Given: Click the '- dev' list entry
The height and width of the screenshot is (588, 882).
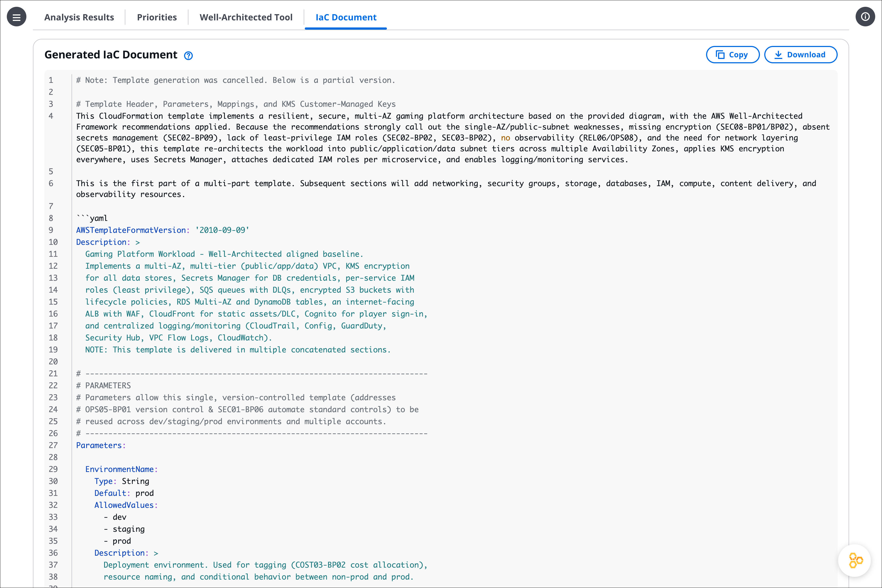Looking at the screenshot, I should tap(115, 518).
